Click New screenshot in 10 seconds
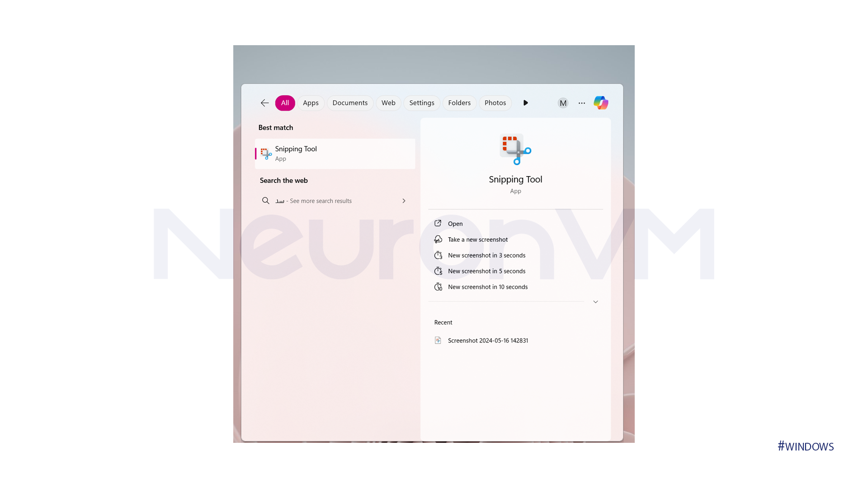 tap(488, 286)
